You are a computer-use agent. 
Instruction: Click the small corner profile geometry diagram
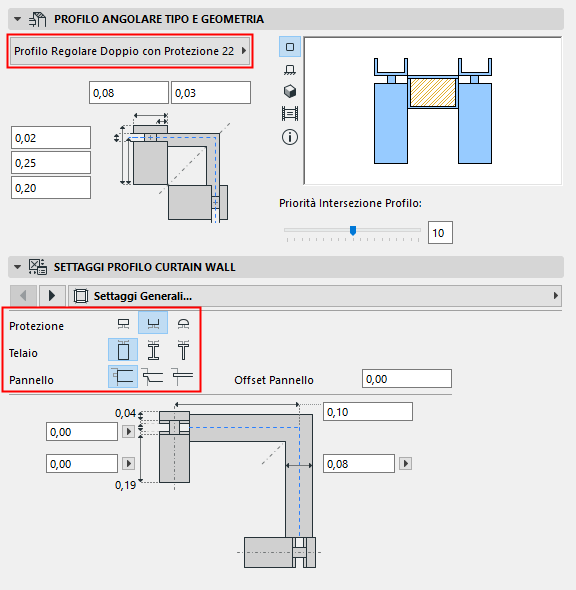point(171,168)
